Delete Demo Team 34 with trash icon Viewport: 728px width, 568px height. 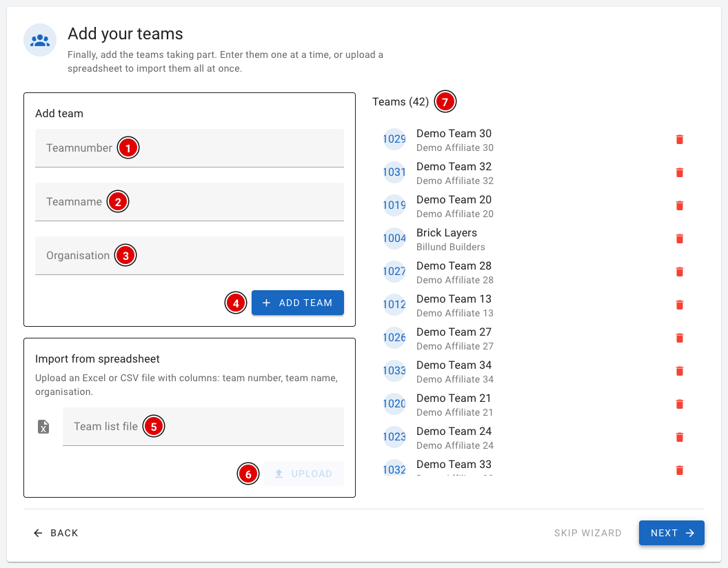point(679,371)
